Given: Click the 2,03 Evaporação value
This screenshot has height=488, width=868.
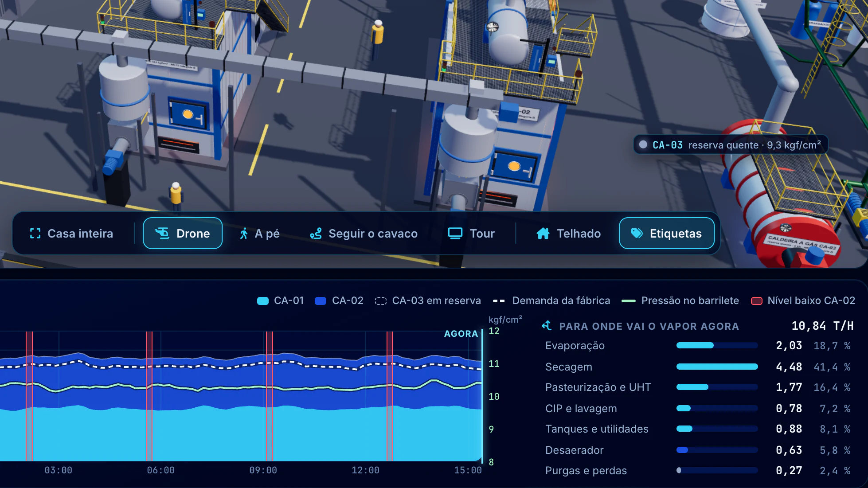Looking at the screenshot, I should (x=789, y=345).
